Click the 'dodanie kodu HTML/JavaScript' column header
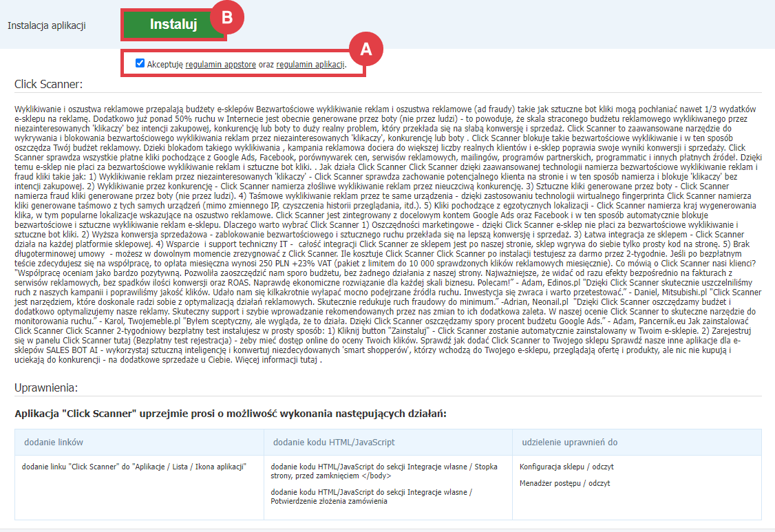 coord(334,442)
